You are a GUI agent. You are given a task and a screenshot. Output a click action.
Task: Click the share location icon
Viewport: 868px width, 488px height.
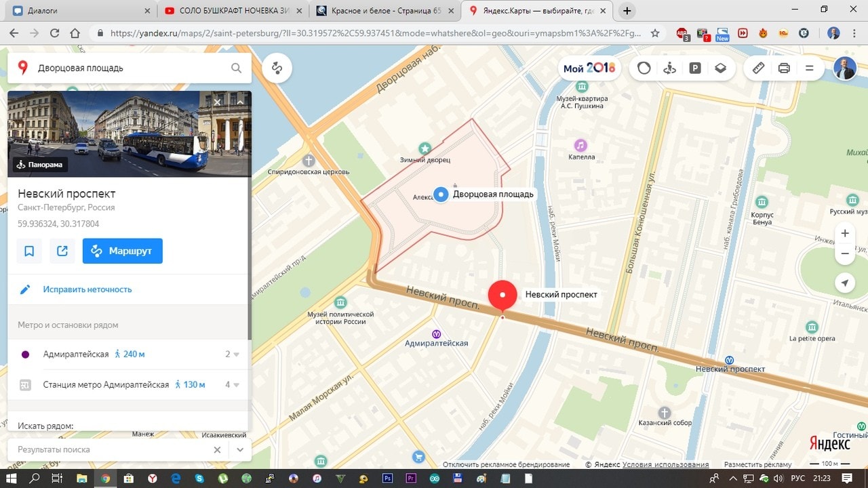point(62,251)
